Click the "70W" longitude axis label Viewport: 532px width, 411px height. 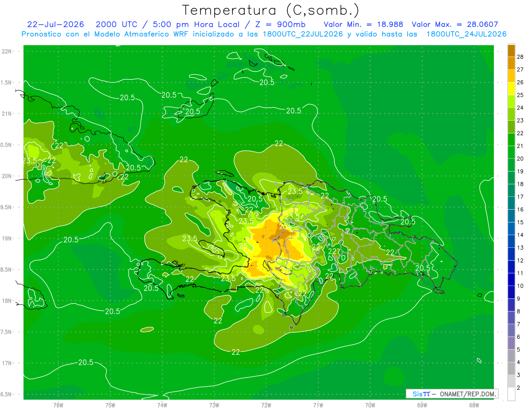[370, 405]
